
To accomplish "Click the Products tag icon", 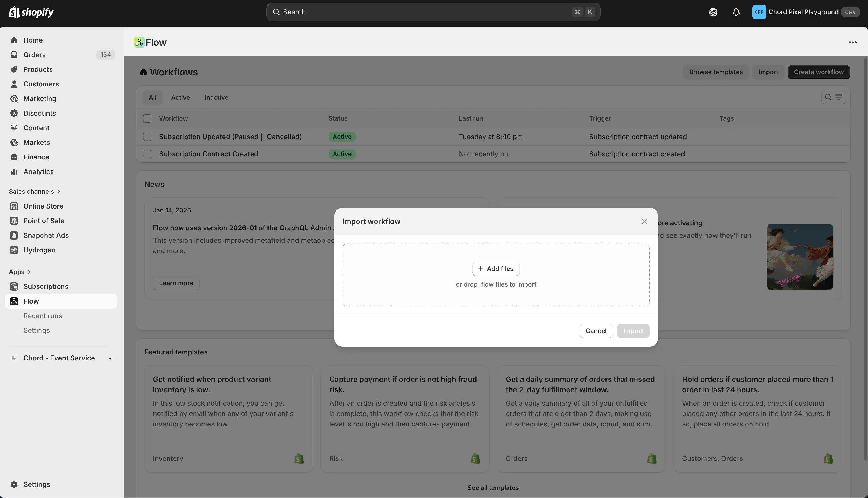I will (14, 69).
